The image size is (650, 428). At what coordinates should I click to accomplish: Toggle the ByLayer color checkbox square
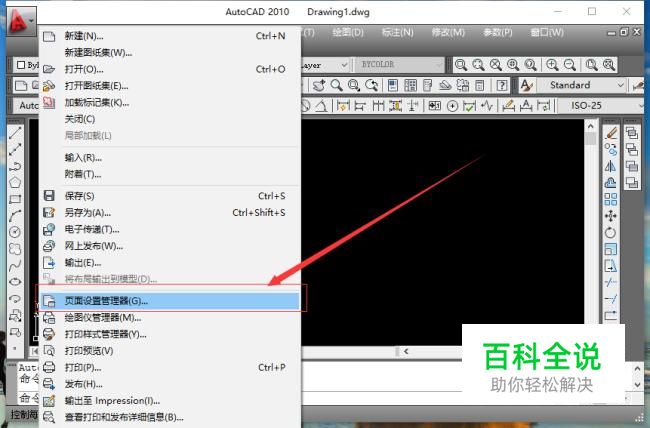21,65
